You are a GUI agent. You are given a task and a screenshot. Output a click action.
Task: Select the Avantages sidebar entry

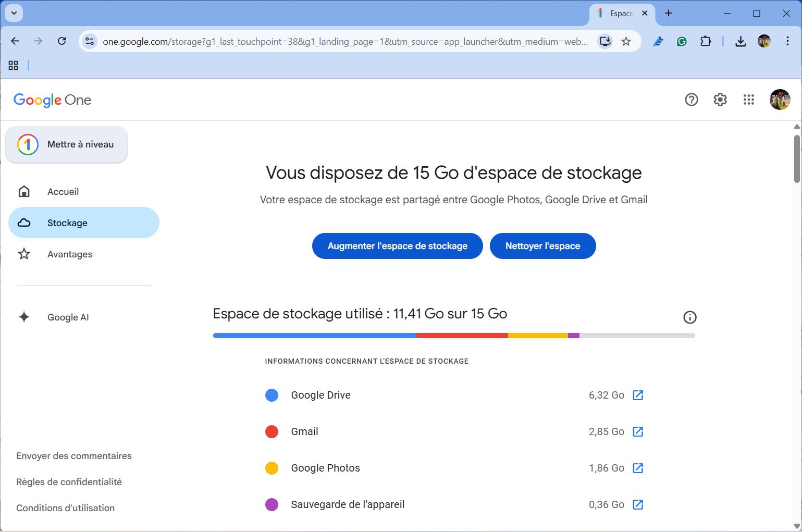click(x=70, y=254)
